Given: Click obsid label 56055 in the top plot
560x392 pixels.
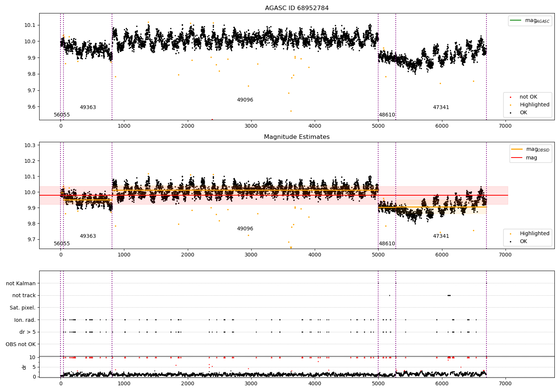Looking at the screenshot, I should 62,115.
